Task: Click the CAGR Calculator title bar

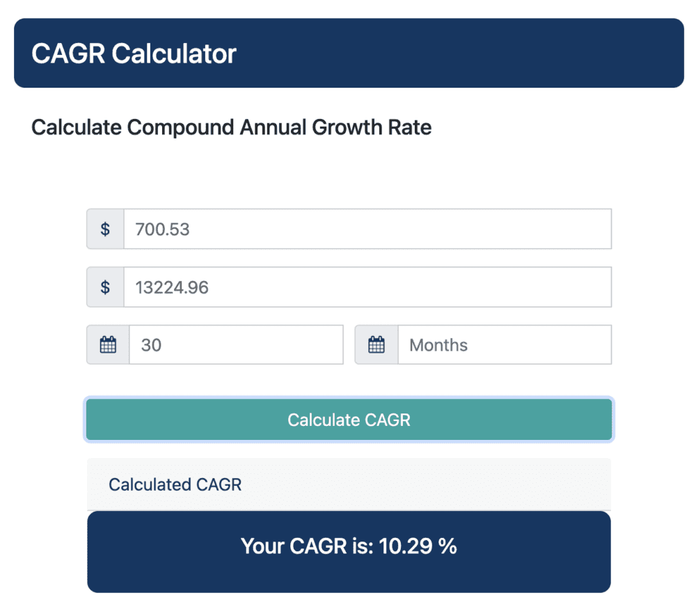Action: (x=348, y=54)
